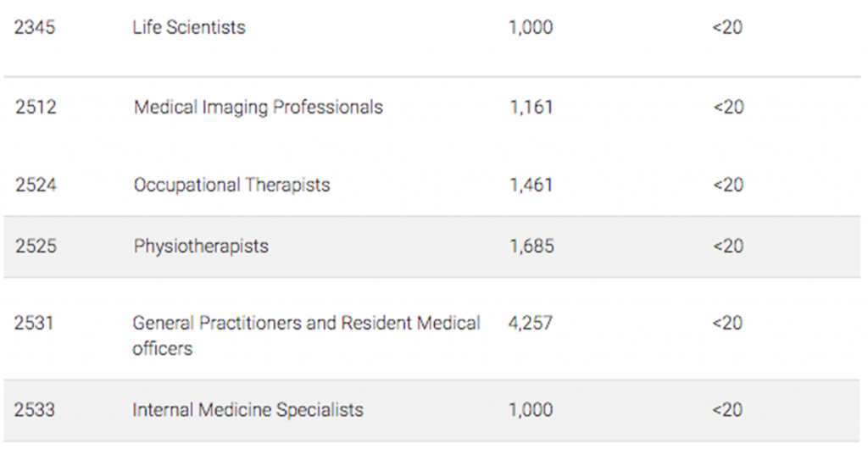Select Internal Medicine Specialists entry
868x449 pixels.
pyautogui.click(x=248, y=410)
